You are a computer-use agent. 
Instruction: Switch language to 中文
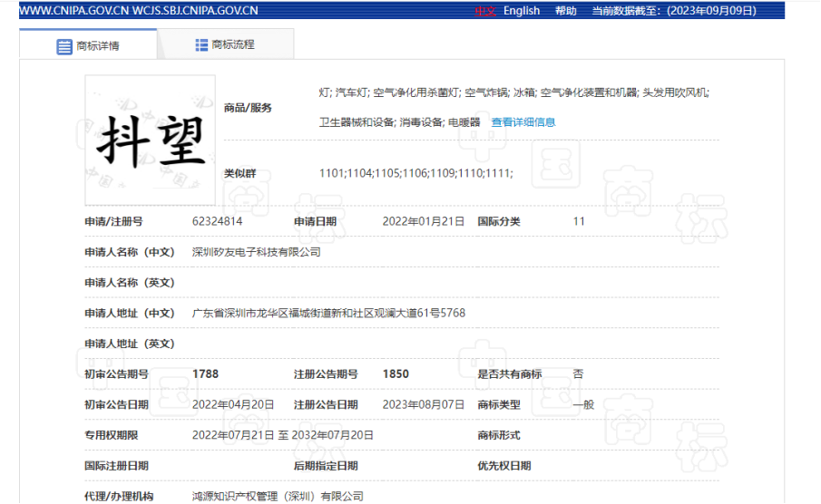tap(484, 11)
